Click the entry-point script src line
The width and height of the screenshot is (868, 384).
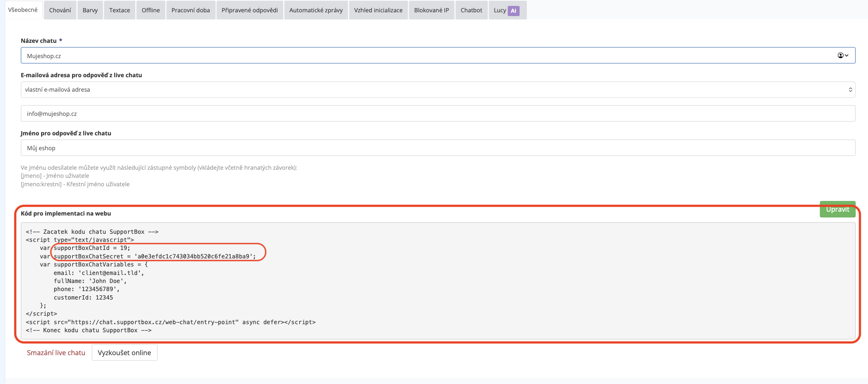(x=171, y=322)
